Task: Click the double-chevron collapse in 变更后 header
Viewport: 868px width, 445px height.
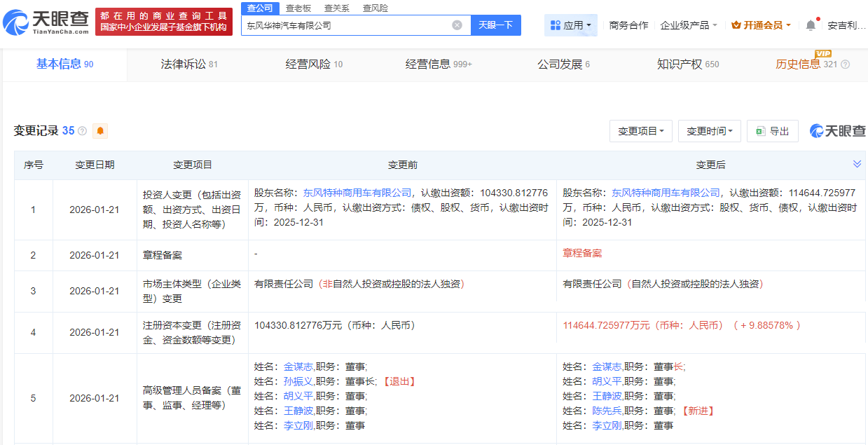Action: click(856, 165)
